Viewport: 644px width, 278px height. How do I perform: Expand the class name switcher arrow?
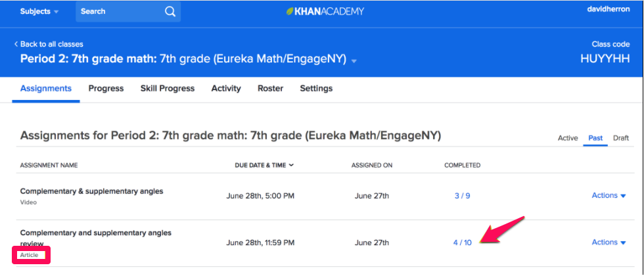pos(354,60)
